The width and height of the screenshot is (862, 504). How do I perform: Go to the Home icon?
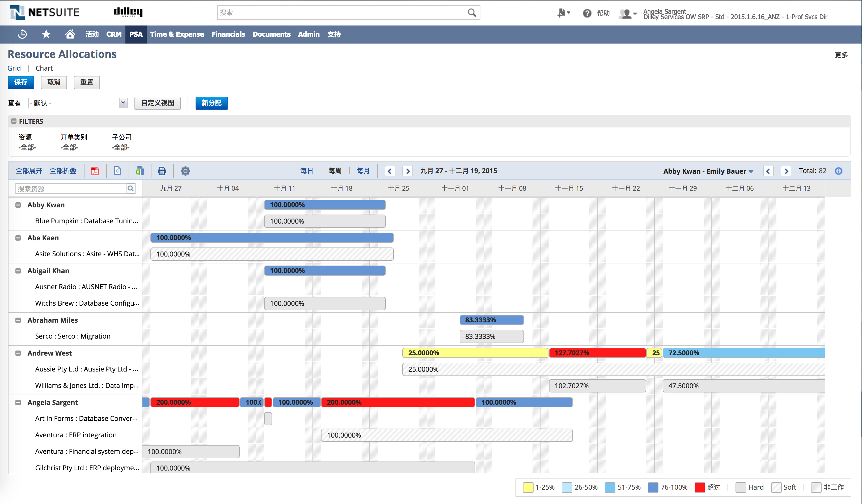pos(70,34)
